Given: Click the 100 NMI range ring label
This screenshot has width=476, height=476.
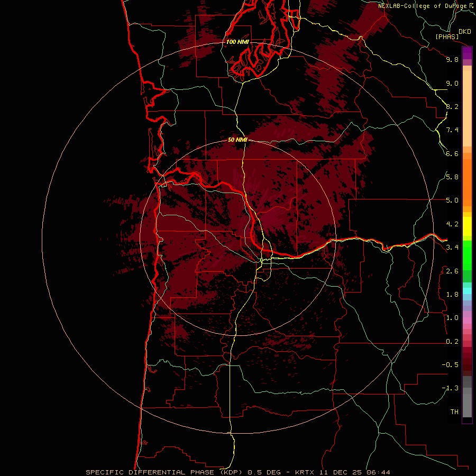Looking at the screenshot, I should pos(237,42).
